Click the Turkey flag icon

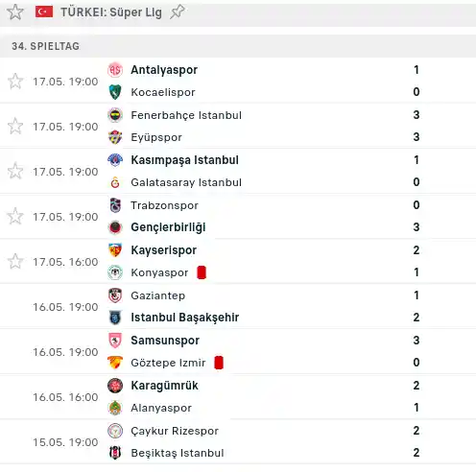(x=44, y=12)
